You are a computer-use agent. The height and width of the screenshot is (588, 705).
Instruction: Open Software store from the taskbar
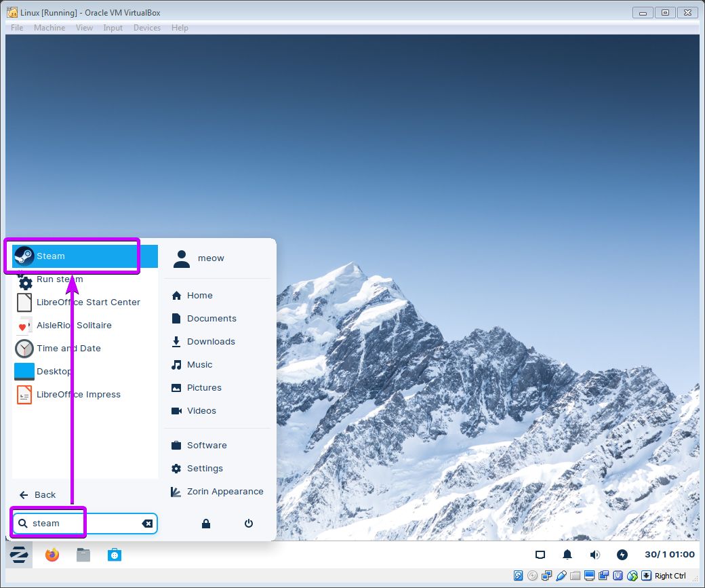(x=115, y=555)
